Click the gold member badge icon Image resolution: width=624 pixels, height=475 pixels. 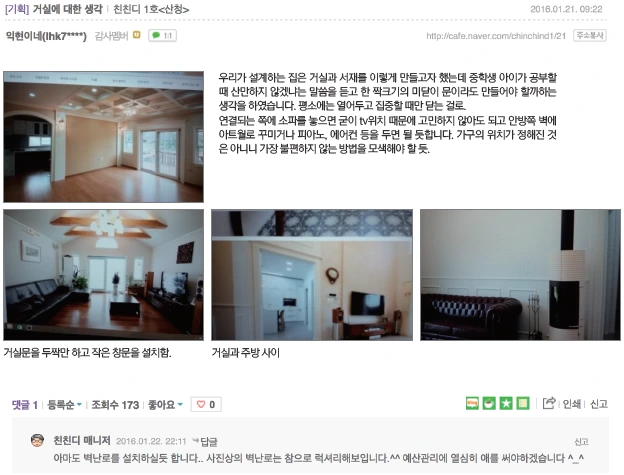(x=136, y=35)
